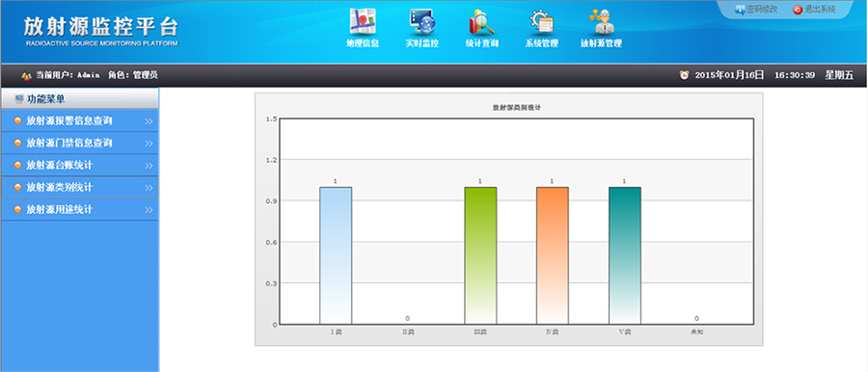This screenshot has height=372, width=868.
Task: Expand arrows on 放射源报警信息查询
Action: pos(149,121)
